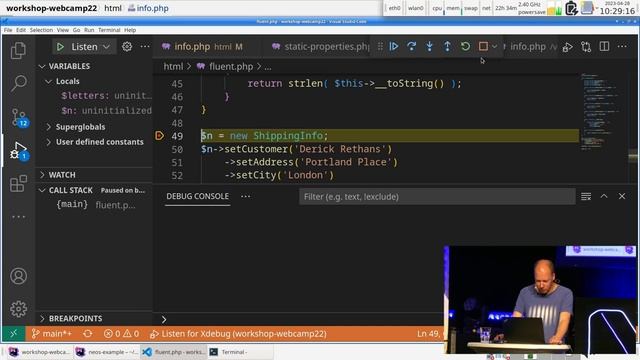Viewport: 640px width, 360px height.
Task: Open the Search view in activity bar
Action: point(18,83)
